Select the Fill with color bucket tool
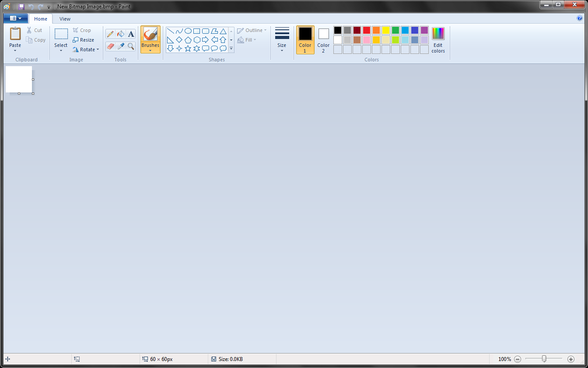Screen dimensions: 588x368 pos(121,34)
